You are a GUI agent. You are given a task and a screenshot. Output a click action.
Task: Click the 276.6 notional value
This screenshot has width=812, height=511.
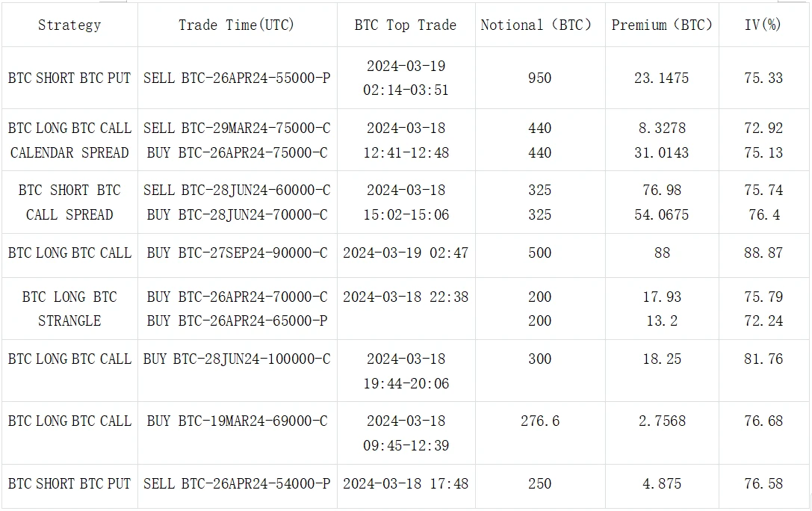(539, 421)
